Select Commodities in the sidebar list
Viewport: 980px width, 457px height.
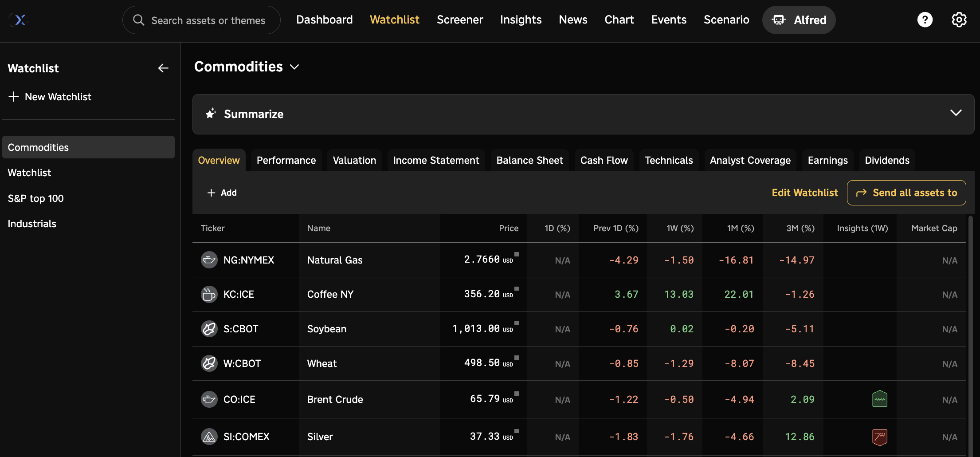coord(88,147)
